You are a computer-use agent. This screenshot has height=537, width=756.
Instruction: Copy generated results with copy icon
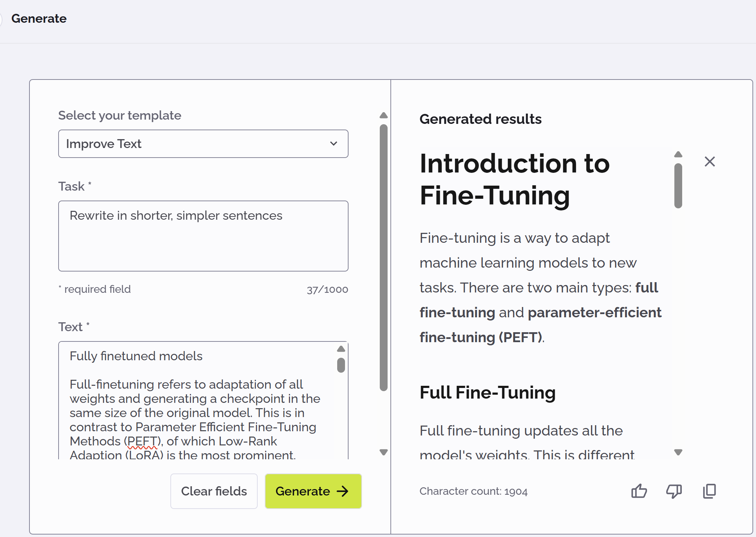click(x=709, y=491)
